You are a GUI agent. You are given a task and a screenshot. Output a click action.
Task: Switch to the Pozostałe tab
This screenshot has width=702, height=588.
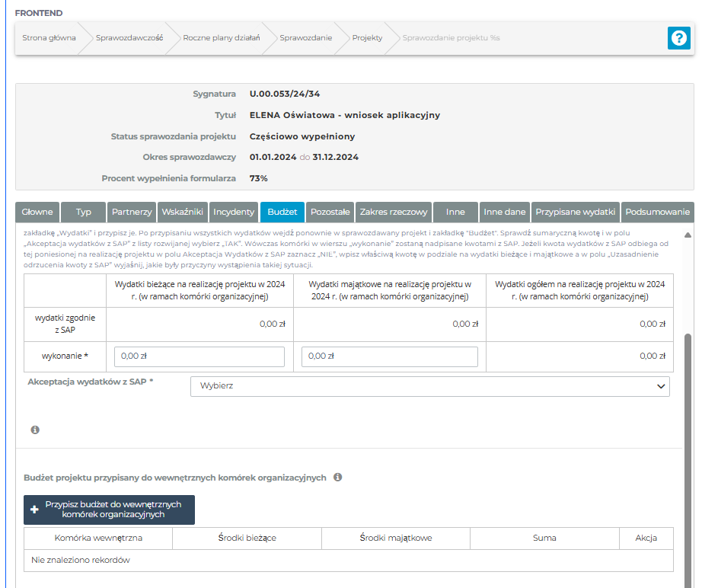tap(330, 212)
